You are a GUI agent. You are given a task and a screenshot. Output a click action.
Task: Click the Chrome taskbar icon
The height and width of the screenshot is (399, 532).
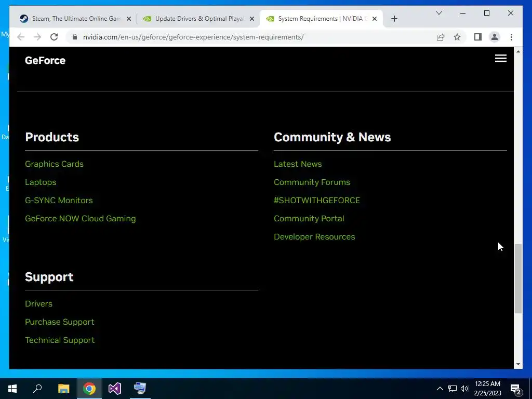click(x=89, y=389)
